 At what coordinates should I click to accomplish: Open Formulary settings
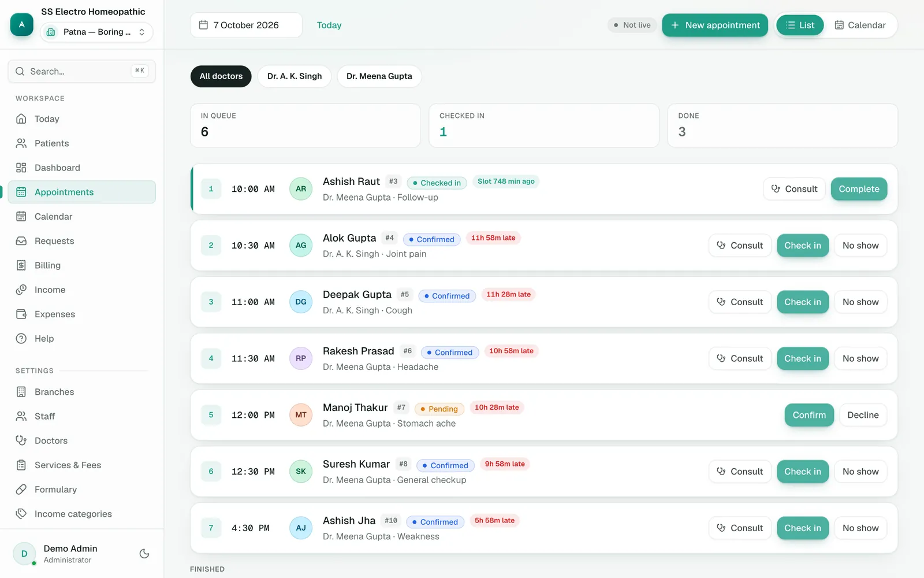81,490
